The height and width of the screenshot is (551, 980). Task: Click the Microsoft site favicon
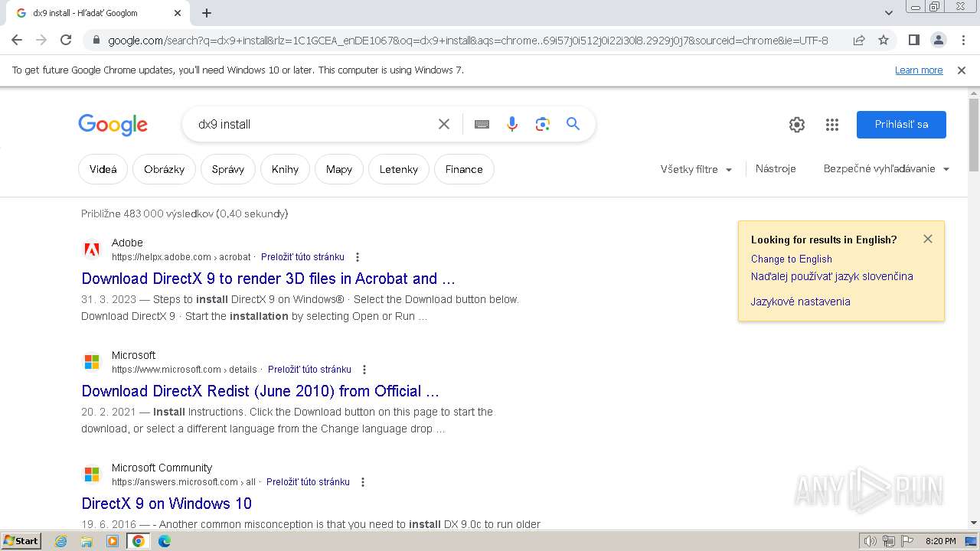[92, 362]
